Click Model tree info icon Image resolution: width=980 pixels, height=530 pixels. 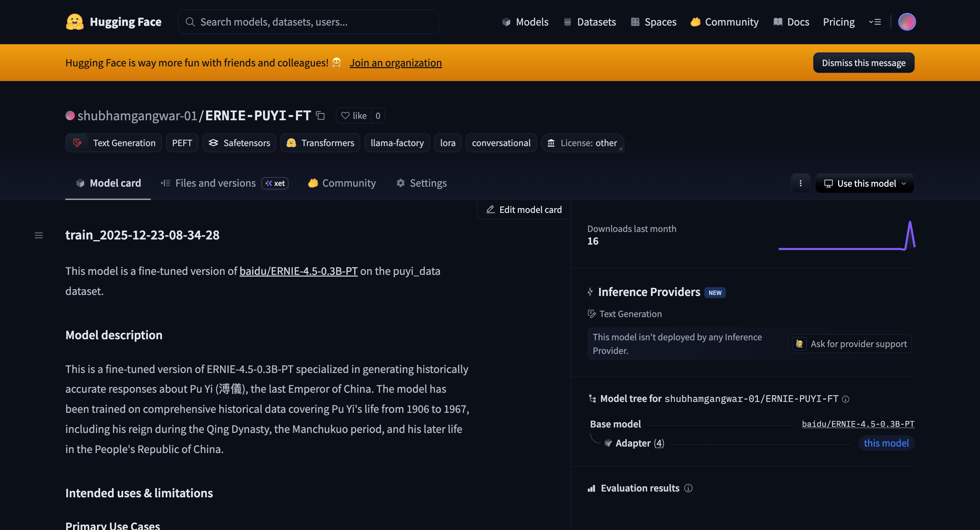[x=845, y=399]
